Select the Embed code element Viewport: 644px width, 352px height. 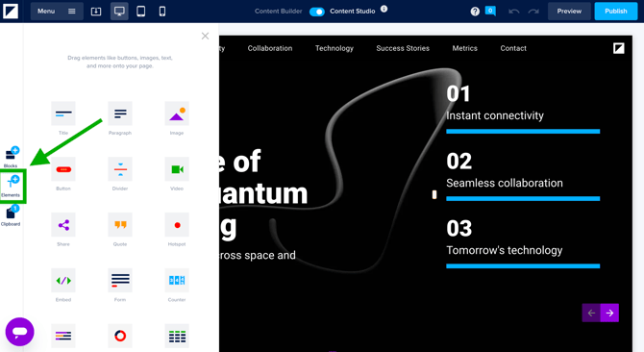click(63, 281)
